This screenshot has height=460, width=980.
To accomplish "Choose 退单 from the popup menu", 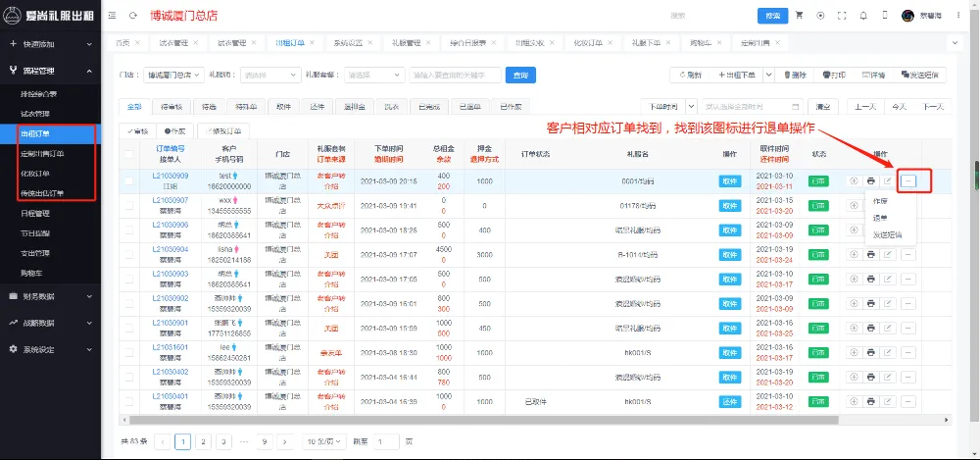I will click(x=880, y=218).
